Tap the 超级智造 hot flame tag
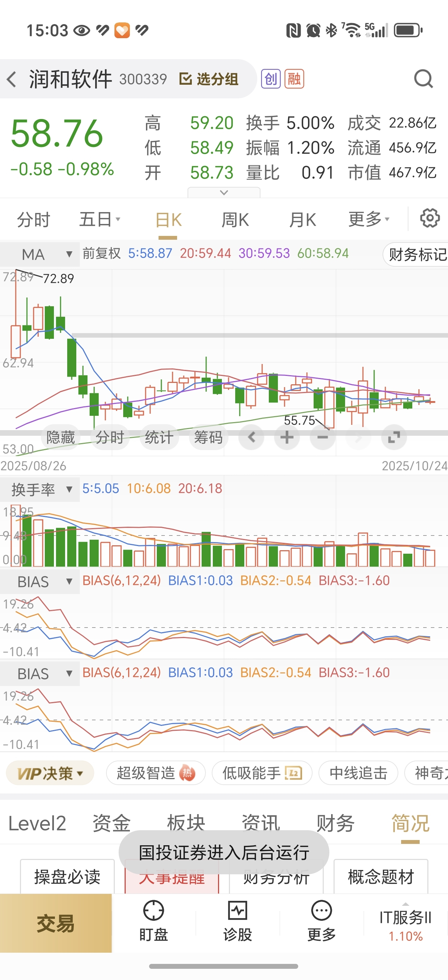 point(188,773)
